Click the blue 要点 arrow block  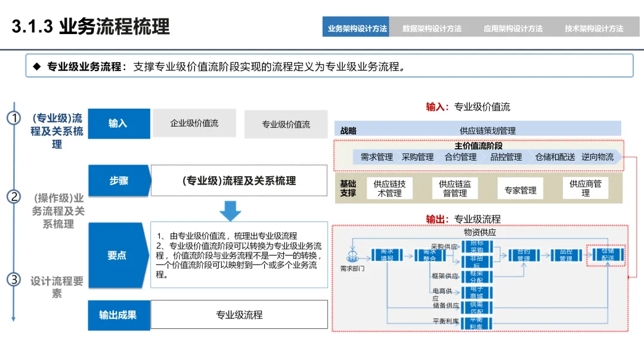118,256
